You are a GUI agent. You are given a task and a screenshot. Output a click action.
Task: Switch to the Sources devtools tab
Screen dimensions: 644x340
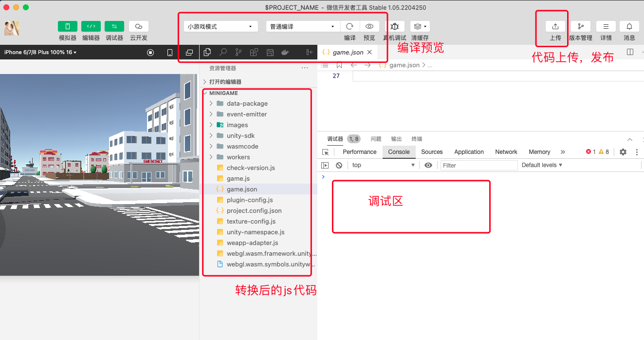pyautogui.click(x=432, y=152)
